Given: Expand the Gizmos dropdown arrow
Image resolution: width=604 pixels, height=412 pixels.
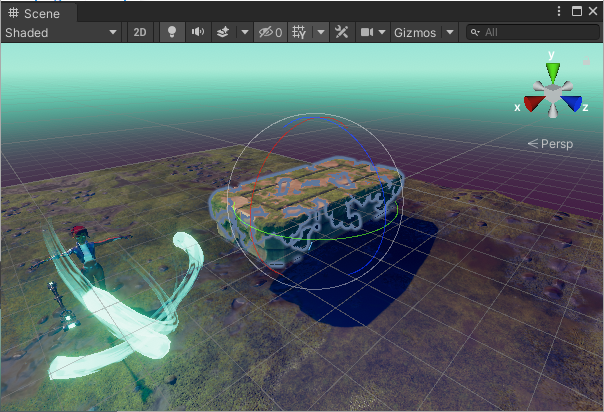Looking at the screenshot, I should click(x=450, y=32).
